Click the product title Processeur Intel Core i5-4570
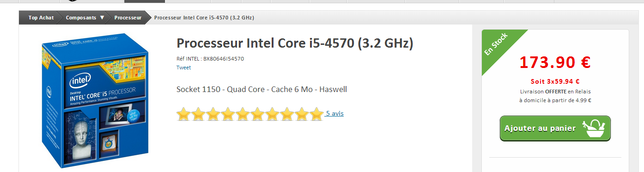 pyautogui.click(x=295, y=43)
